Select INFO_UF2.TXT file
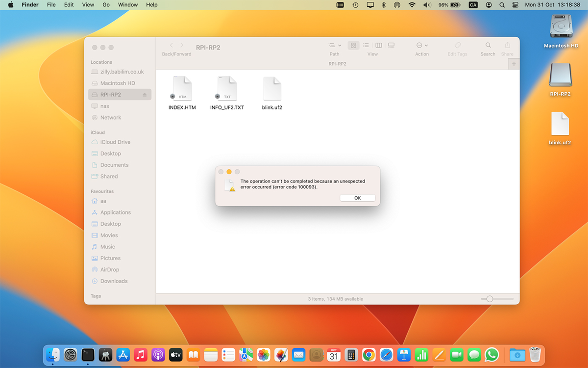The height and width of the screenshot is (368, 588). (x=227, y=93)
